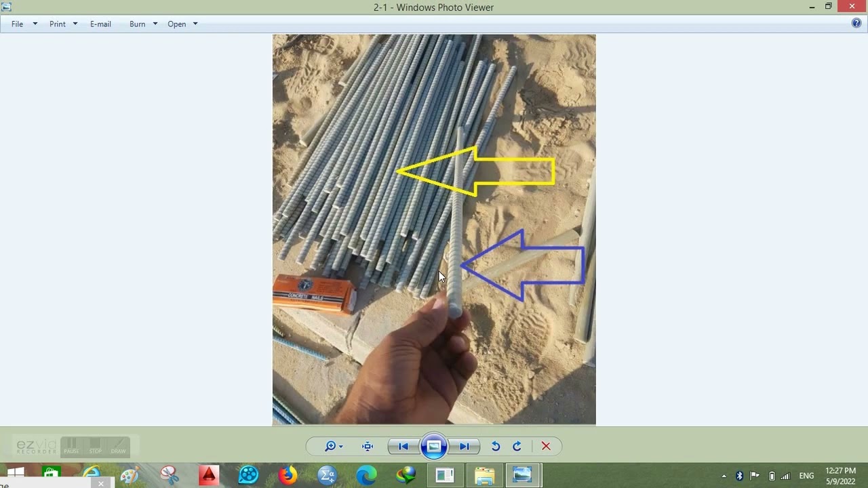Stop the ezvid recording

pyautogui.click(x=95, y=446)
